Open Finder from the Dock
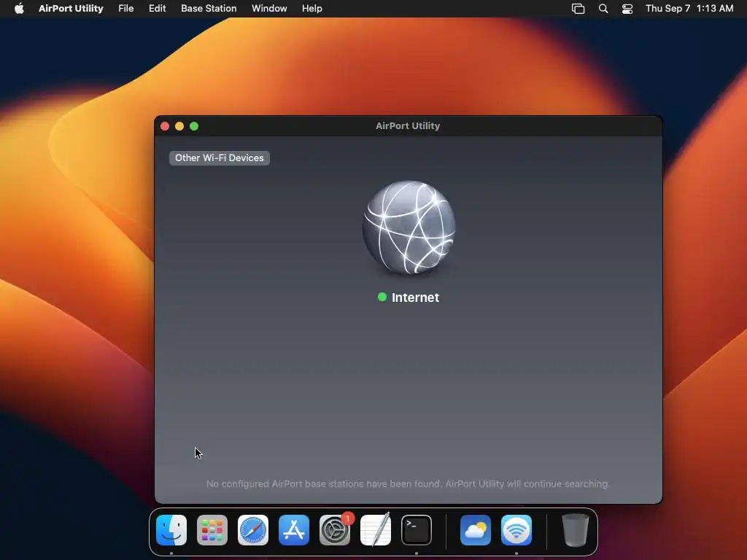 171,529
